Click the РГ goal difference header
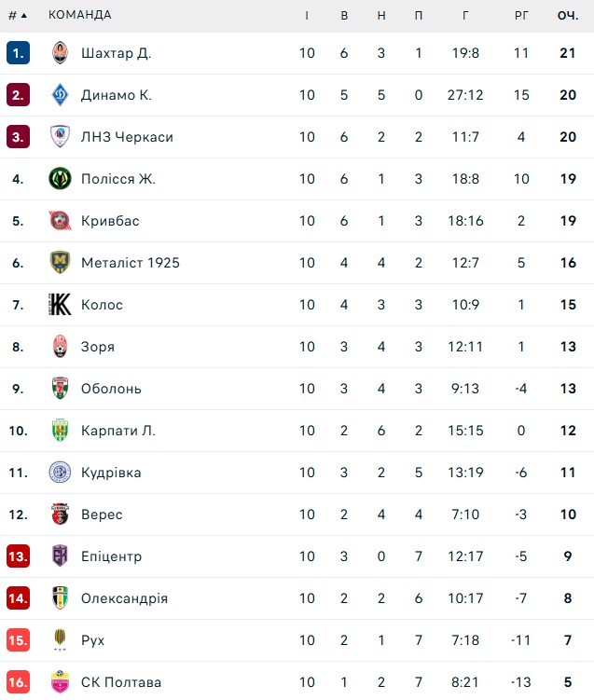This screenshot has height=700, width=594. [521, 15]
